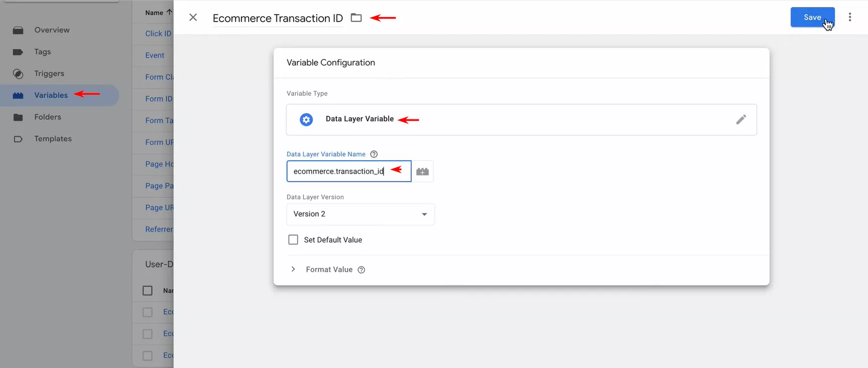Edit the Ecommerce Transaction ID title
This screenshot has height=368, width=868.
pyautogui.click(x=277, y=18)
